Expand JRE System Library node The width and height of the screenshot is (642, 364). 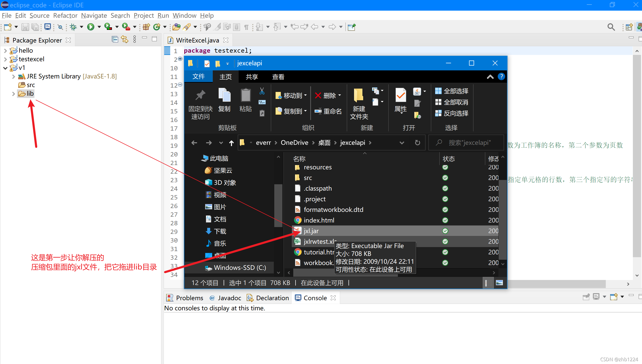click(x=13, y=76)
